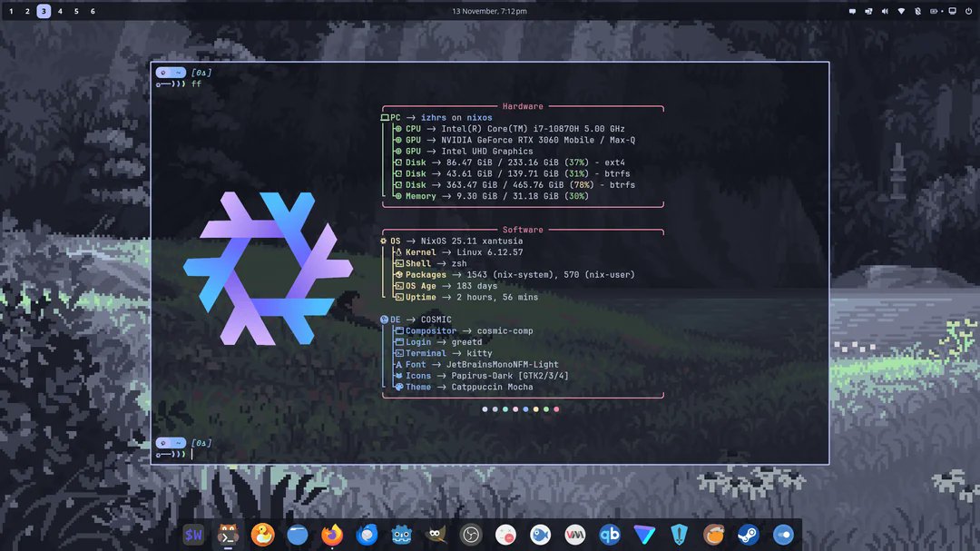Click the Disk line '43.61 GiB / 139.71 GiB'
The width and height of the screenshot is (980, 551).
coord(511,174)
